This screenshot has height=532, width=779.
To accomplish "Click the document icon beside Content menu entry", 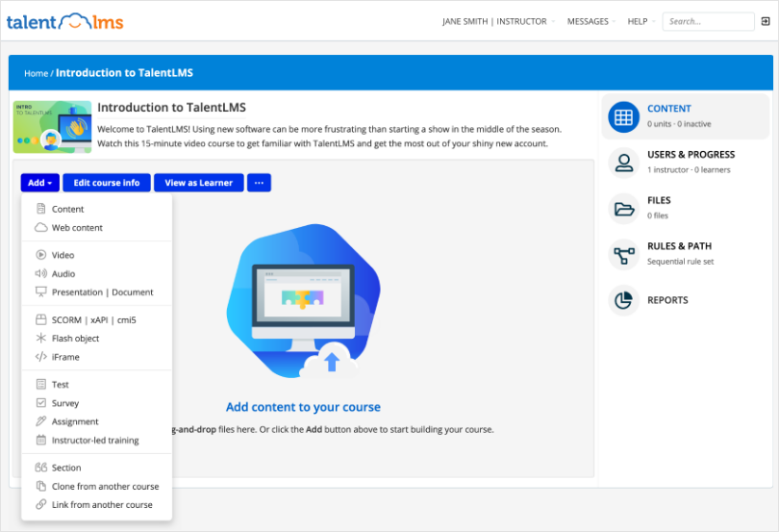I will click(x=41, y=209).
